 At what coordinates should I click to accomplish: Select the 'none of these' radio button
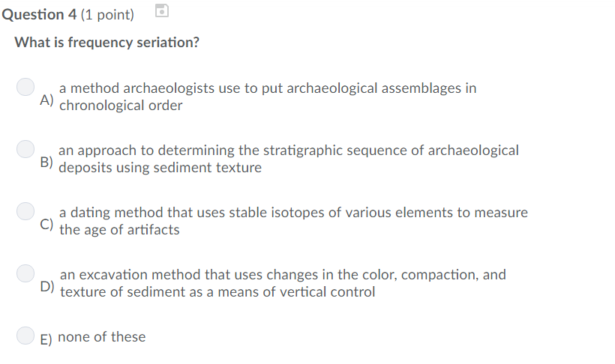[26, 335]
